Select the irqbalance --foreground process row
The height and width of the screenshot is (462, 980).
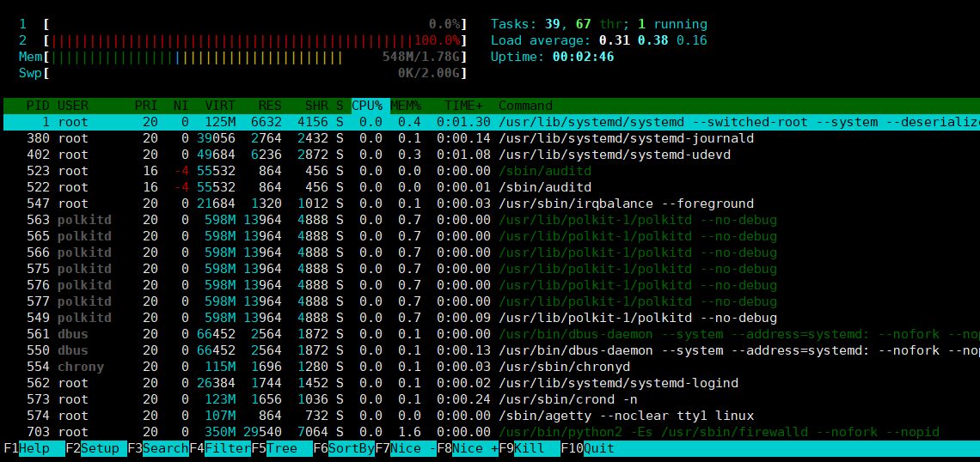(x=492, y=203)
